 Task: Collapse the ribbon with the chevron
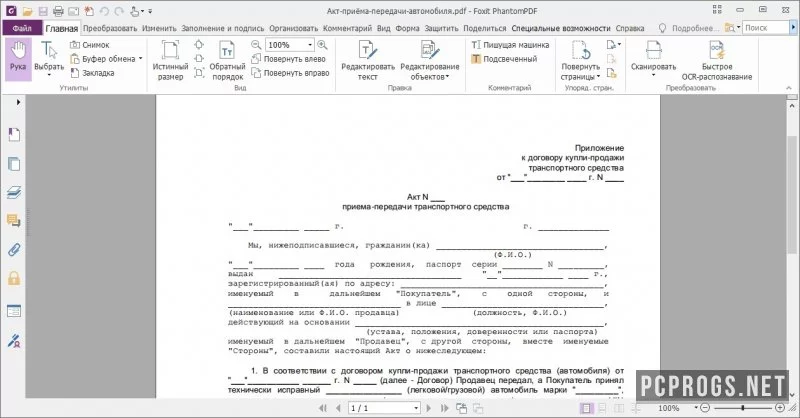789,88
